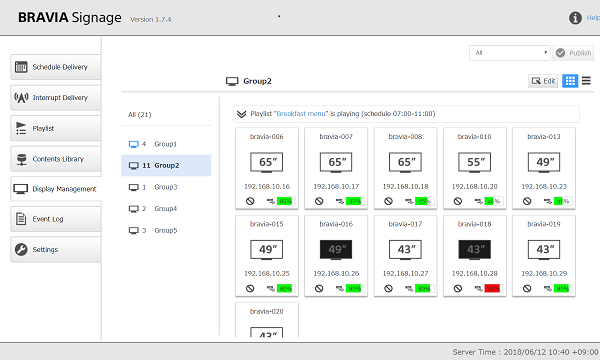Click prohibited icon on bravia-013 card
600x360 pixels.
pos(527,201)
